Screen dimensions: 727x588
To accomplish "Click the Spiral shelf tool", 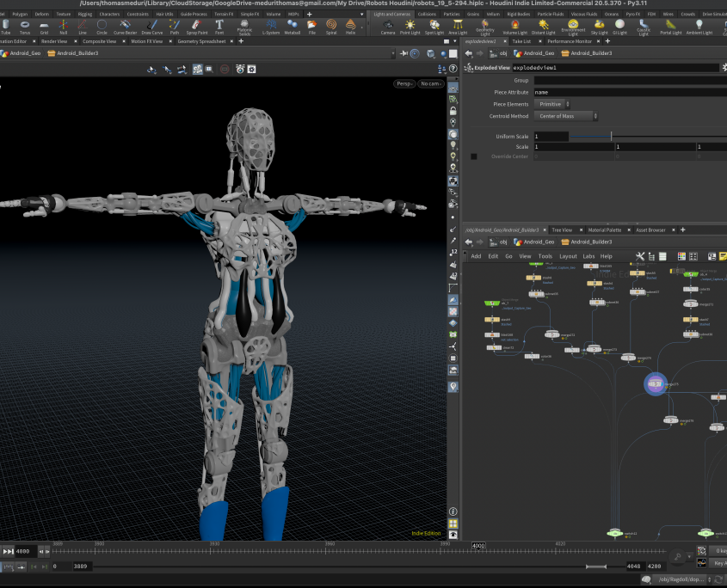I will pyautogui.click(x=331, y=27).
